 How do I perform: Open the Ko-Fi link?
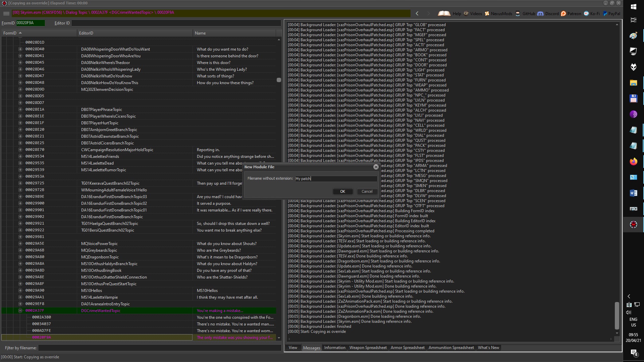tap(592, 13)
